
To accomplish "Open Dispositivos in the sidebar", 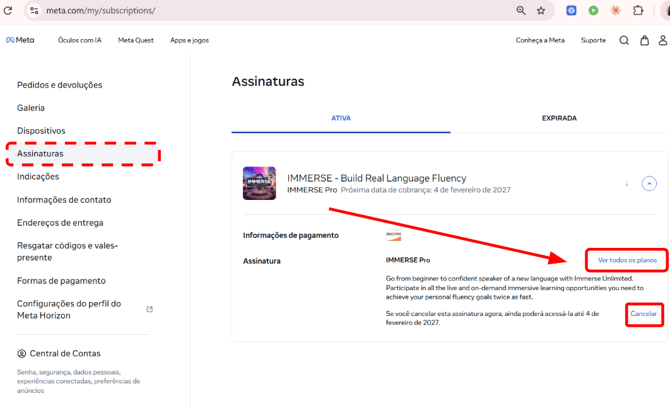I will pyautogui.click(x=41, y=131).
